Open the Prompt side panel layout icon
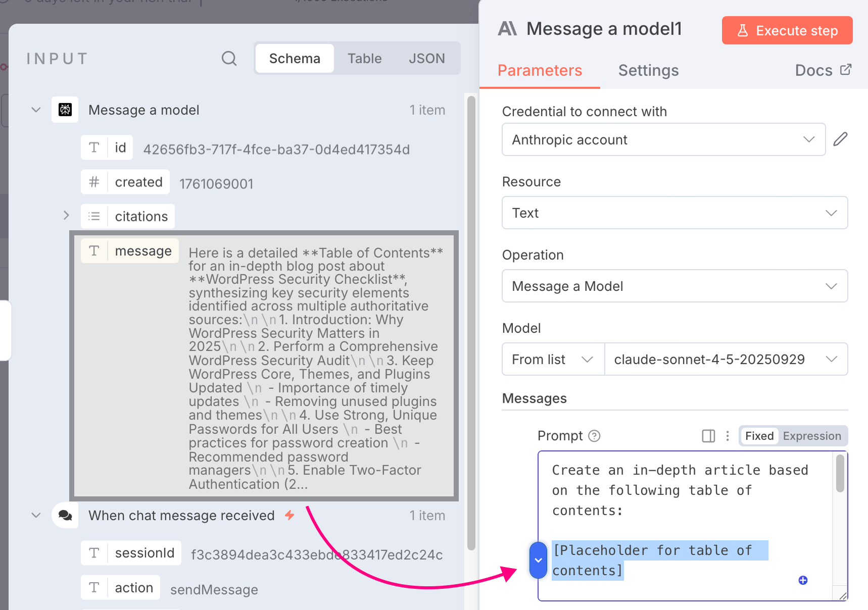The height and width of the screenshot is (610, 868). point(708,436)
